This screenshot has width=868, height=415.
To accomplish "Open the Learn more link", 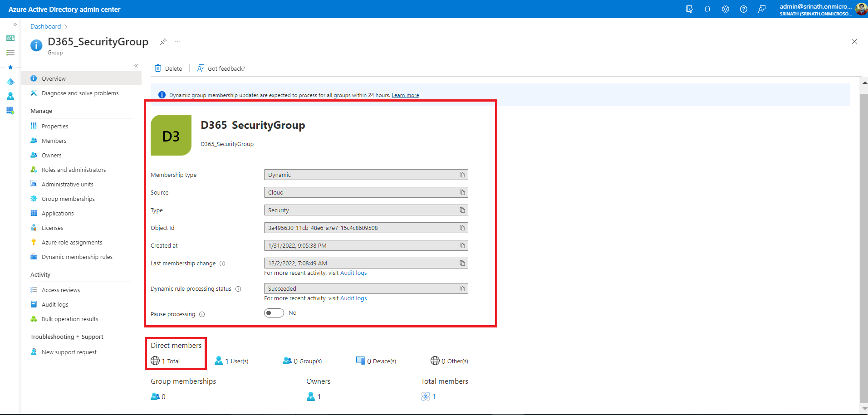I will [x=405, y=95].
